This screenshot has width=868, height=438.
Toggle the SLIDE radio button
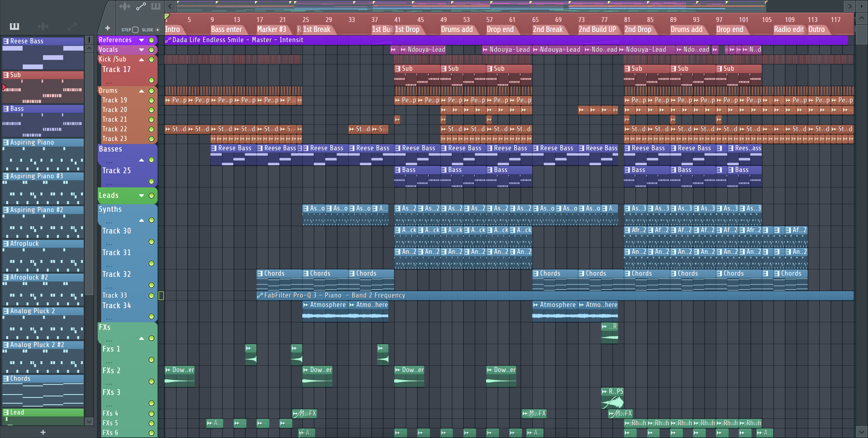pos(157,30)
